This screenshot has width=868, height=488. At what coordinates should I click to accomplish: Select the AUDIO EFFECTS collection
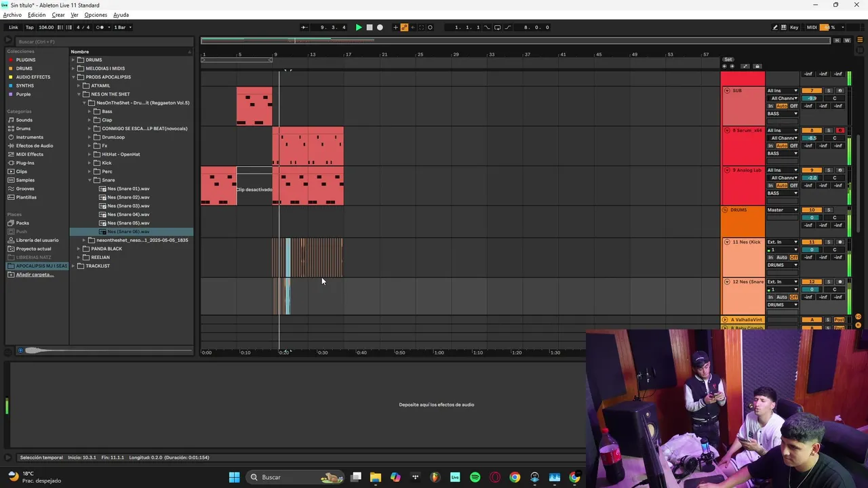coord(33,77)
